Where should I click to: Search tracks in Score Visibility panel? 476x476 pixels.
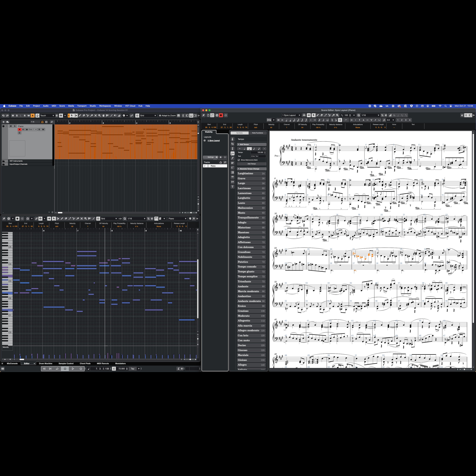(x=225, y=162)
